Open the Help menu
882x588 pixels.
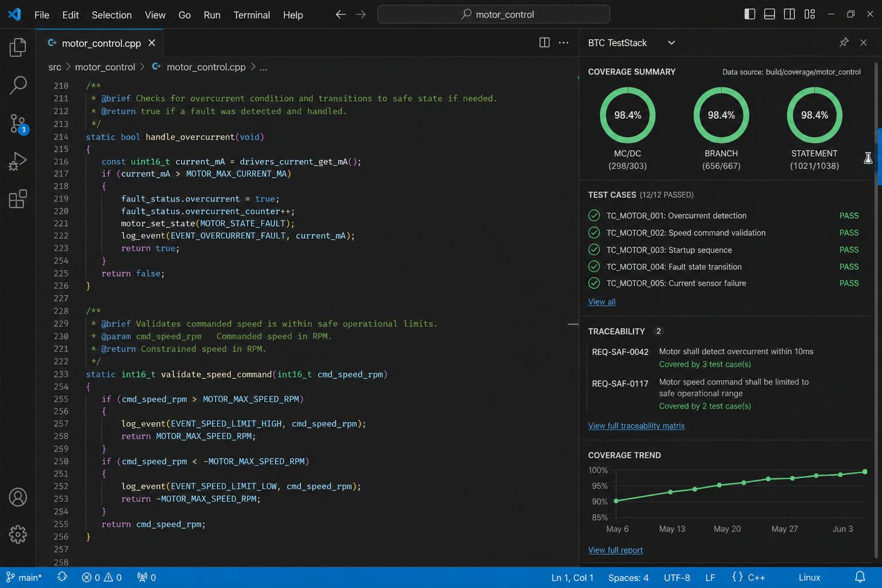pyautogui.click(x=293, y=15)
